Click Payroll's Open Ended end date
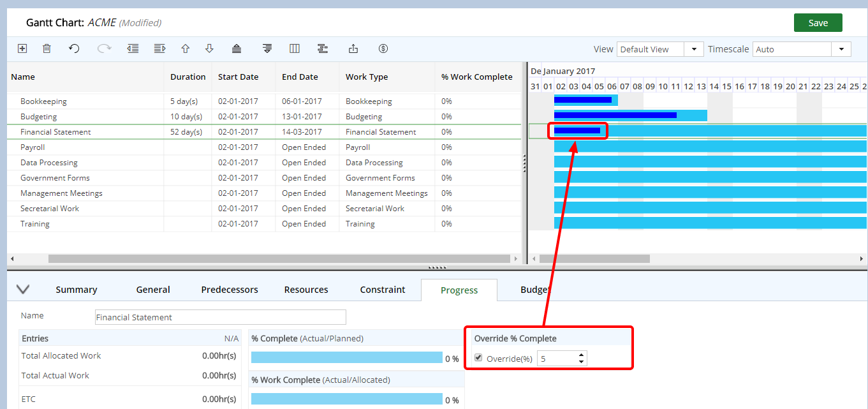This screenshot has width=868, height=409. click(x=307, y=147)
